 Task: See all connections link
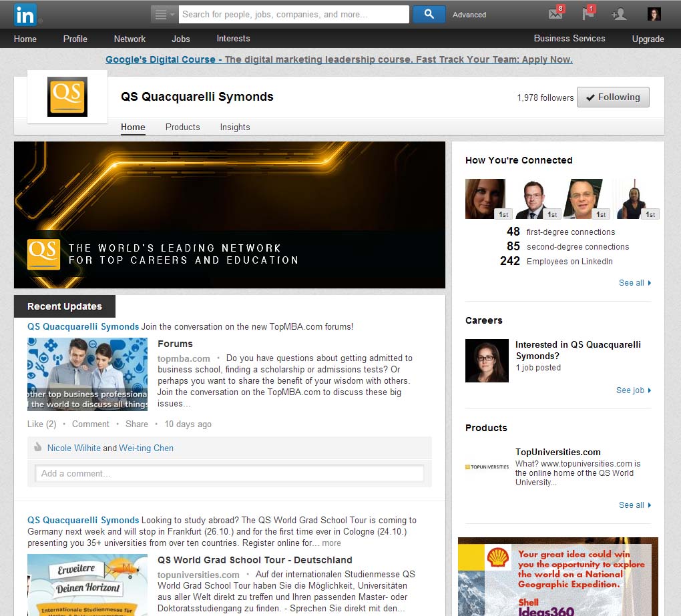click(634, 283)
